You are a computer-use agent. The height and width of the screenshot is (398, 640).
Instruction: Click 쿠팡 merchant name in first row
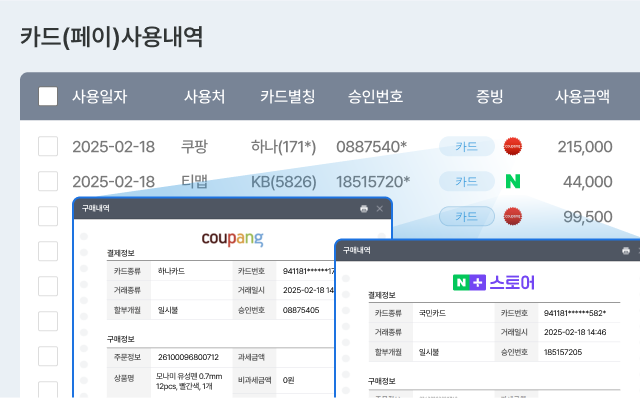(194, 147)
